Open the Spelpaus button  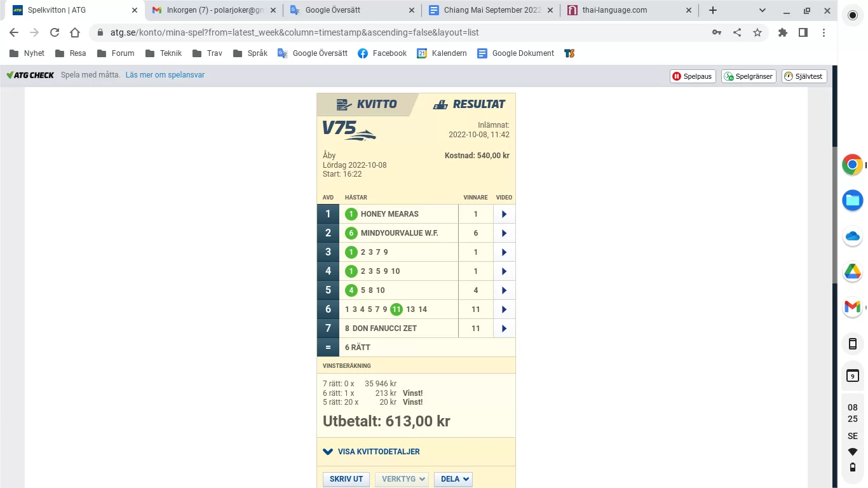coord(693,76)
